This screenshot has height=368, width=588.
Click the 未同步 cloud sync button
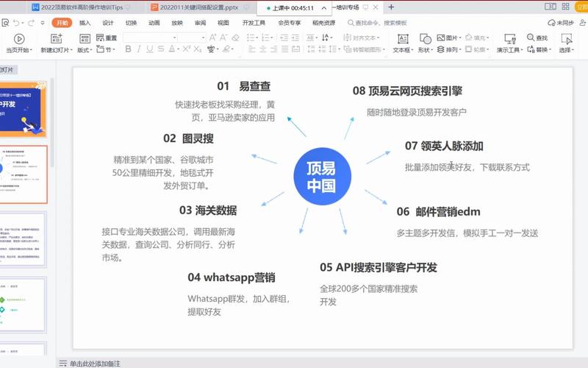(561, 23)
